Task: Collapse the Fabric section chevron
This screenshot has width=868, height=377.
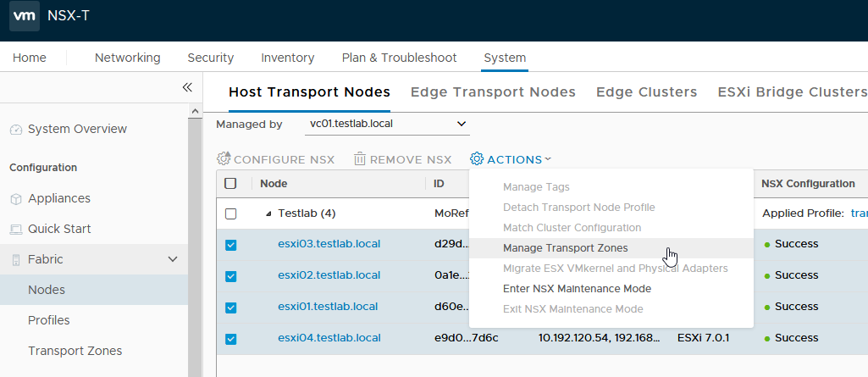Action: [x=173, y=259]
